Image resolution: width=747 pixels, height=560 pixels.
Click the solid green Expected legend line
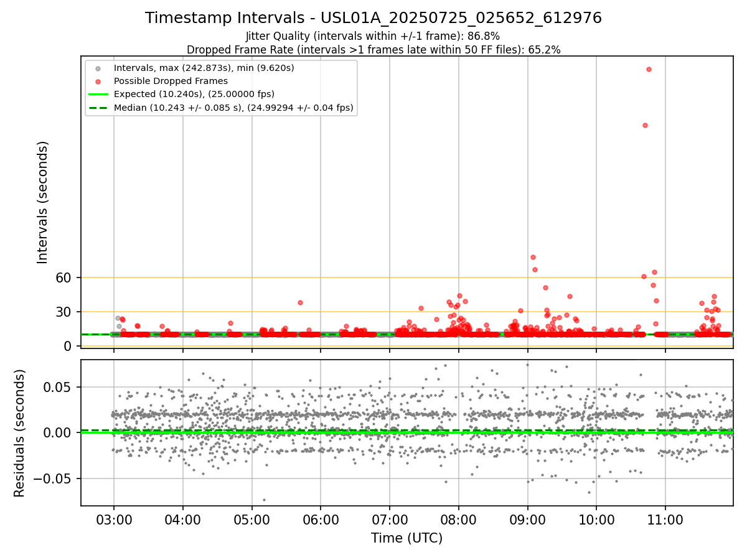(98, 95)
